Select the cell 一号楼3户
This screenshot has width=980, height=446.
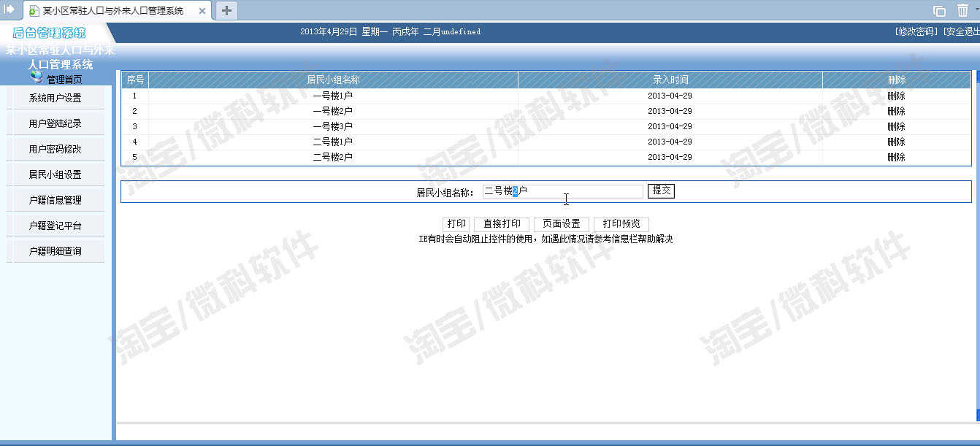pyautogui.click(x=333, y=126)
